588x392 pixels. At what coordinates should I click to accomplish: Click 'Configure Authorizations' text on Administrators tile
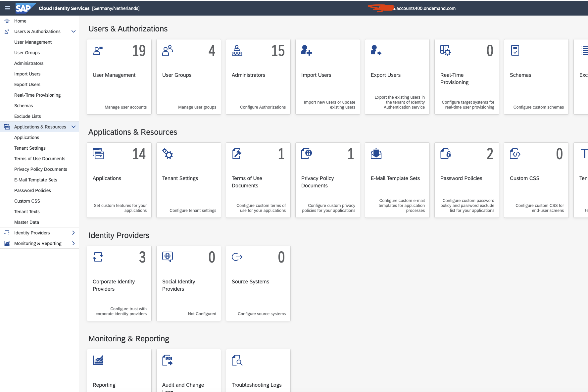tap(263, 107)
